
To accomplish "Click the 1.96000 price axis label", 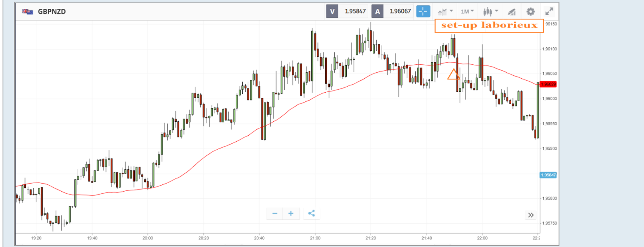I will 550,99.
